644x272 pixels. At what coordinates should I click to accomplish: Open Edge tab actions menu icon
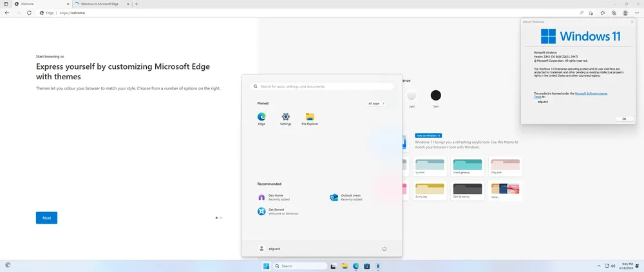pos(6,4)
